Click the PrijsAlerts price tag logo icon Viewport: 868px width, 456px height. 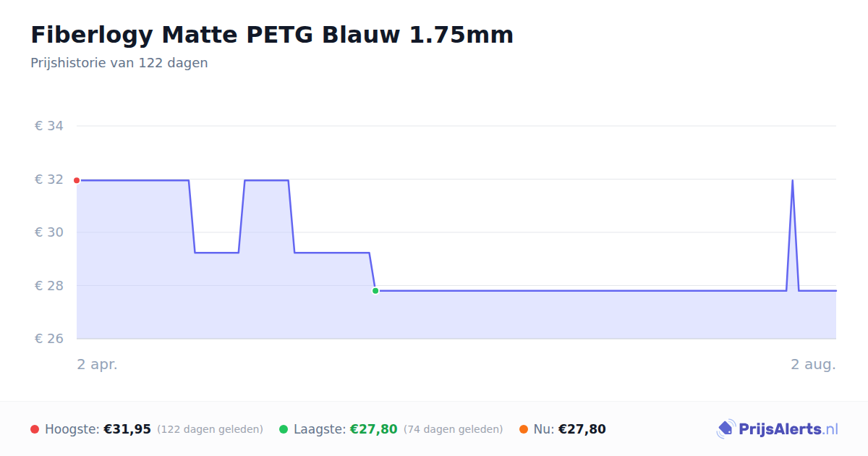[726, 429]
